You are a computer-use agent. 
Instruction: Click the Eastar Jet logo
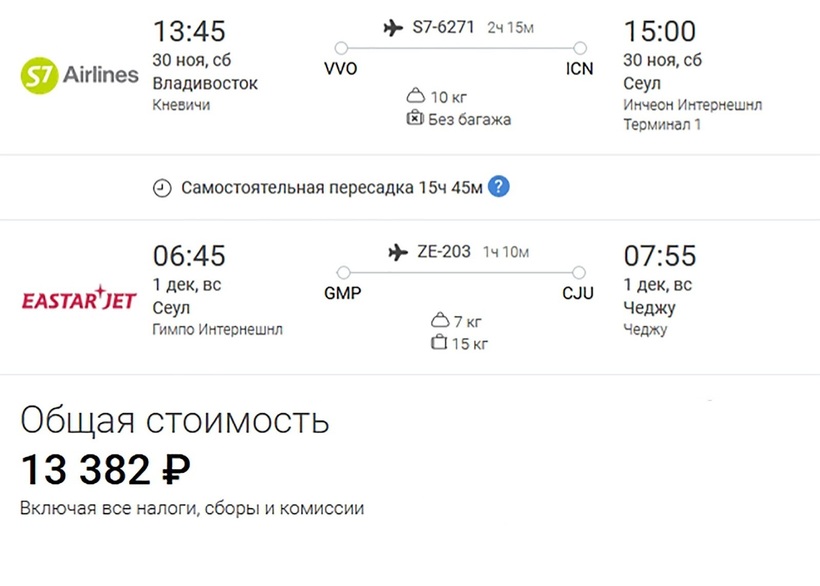point(79,299)
